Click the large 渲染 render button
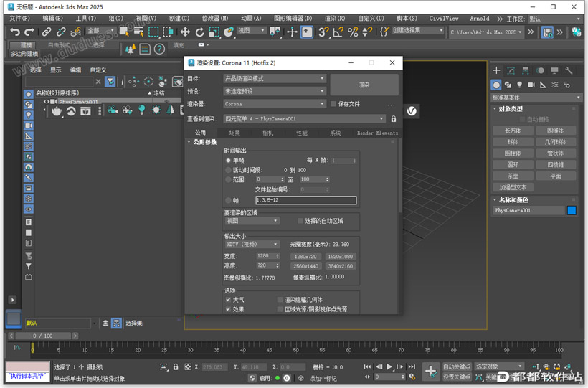 click(364, 85)
